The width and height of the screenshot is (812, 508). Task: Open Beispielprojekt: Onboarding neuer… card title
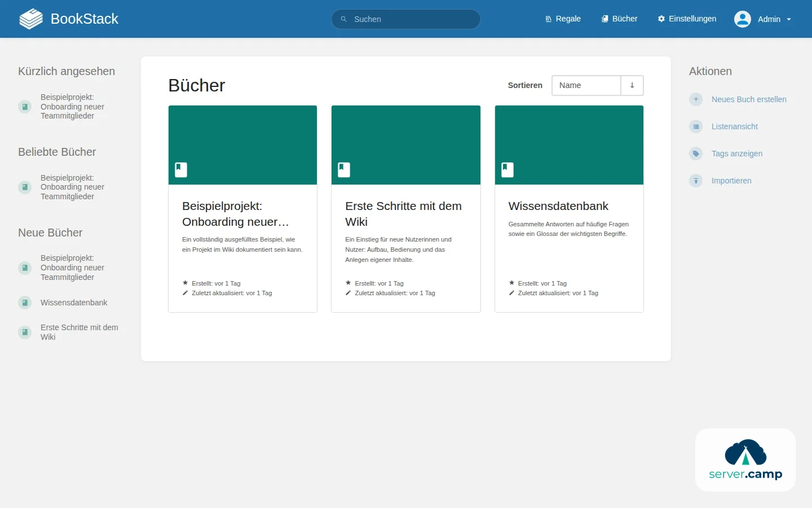point(236,214)
